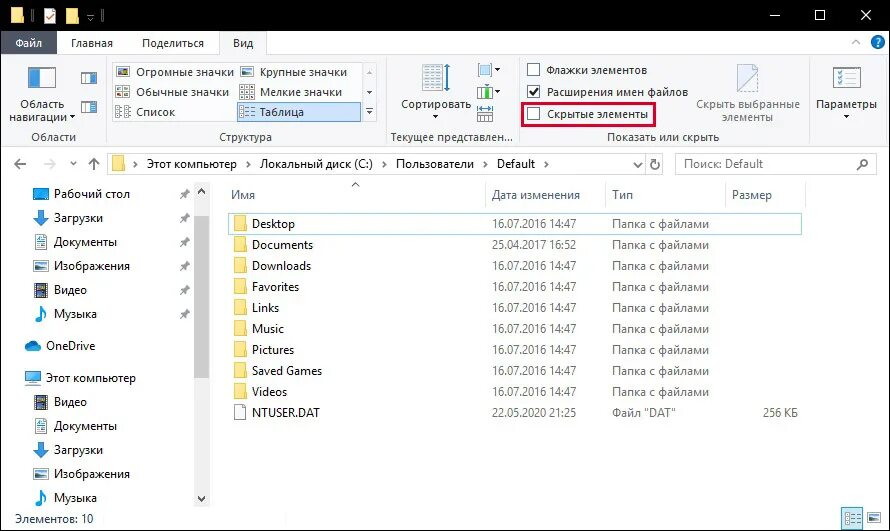The image size is (890, 531).
Task: Open Рабочий стол in Quick access
Action: tap(91, 194)
